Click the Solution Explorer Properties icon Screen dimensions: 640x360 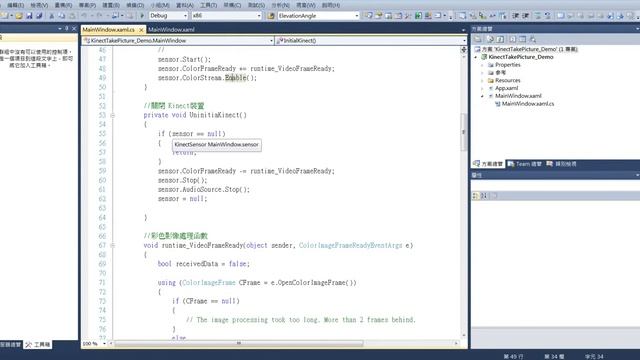click(478, 39)
